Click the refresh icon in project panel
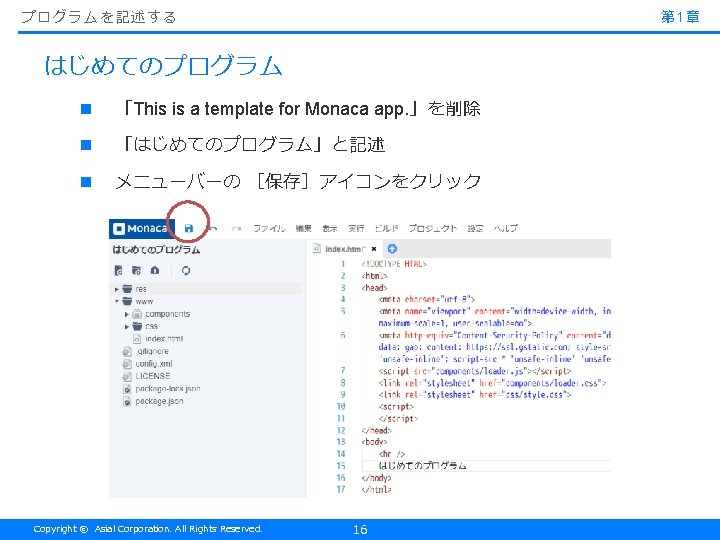This screenshot has height=540, width=720. point(186,270)
